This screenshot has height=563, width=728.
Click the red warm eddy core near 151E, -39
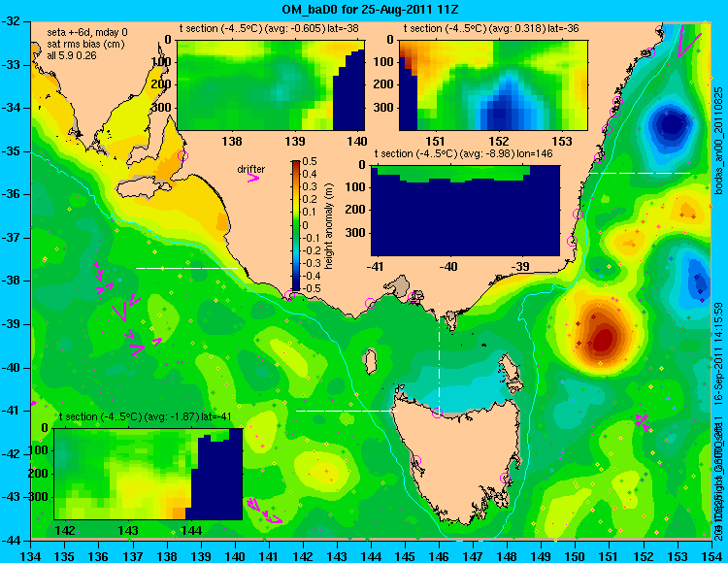[604, 340]
